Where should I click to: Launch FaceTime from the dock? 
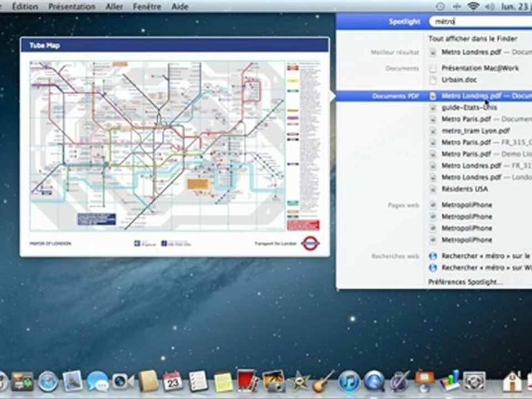coord(123,381)
